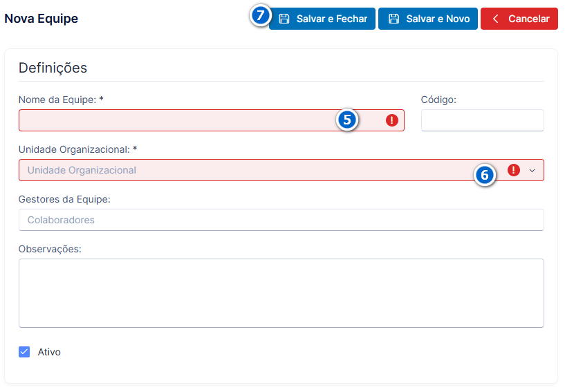Click the Colaboradores field for Gestores
The width and height of the screenshot is (565, 392).
[x=281, y=220]
